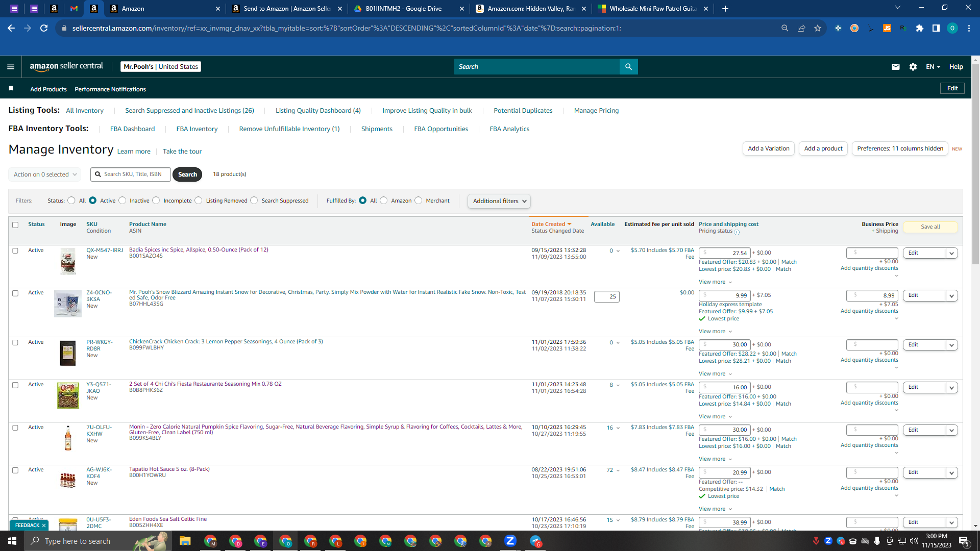Open Chrome's three-dot menu
Image resolution: width=980 pixels, height=551 pixels.
point(969,28)
